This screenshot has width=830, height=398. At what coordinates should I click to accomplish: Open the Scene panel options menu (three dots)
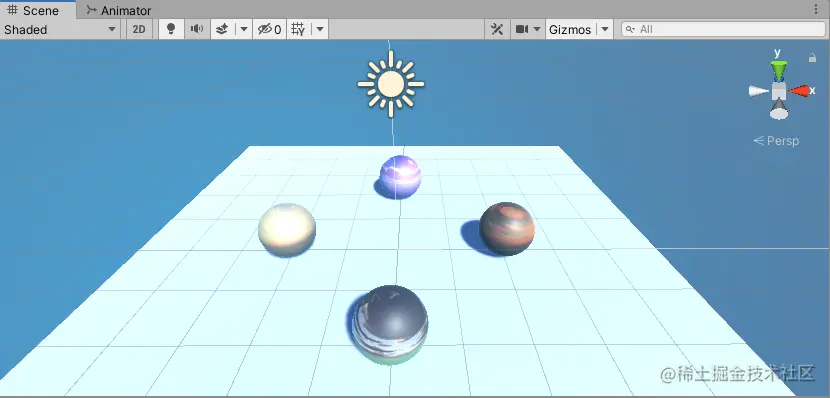click(x=815, y=10)
